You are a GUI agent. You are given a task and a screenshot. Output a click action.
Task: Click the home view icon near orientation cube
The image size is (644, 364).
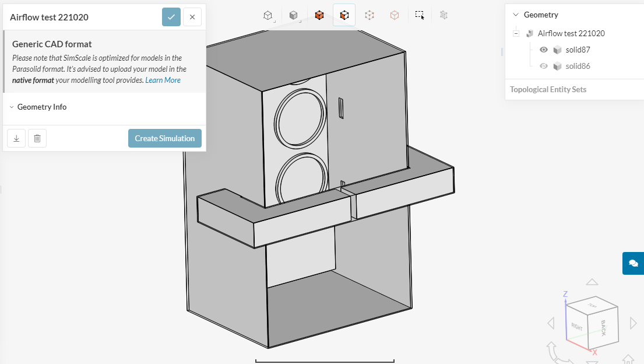click(x=628, y=358)
